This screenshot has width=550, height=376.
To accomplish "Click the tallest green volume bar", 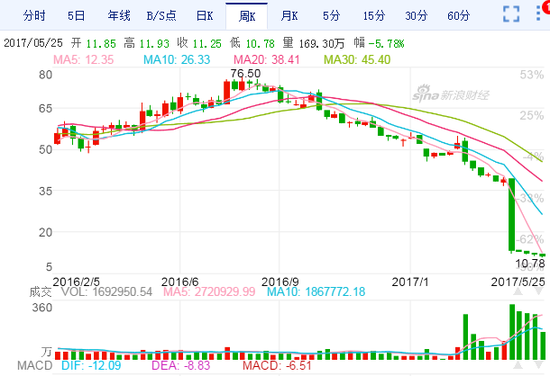I will tap(512, 332).
